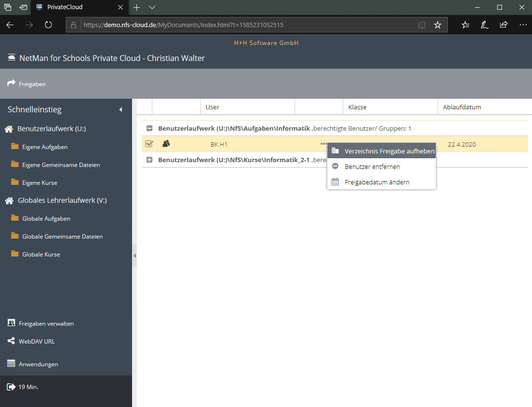Open Globale Kurse folder
This screenshot has height=407, width=532.
pyautogui.click(x=66, y=254)
